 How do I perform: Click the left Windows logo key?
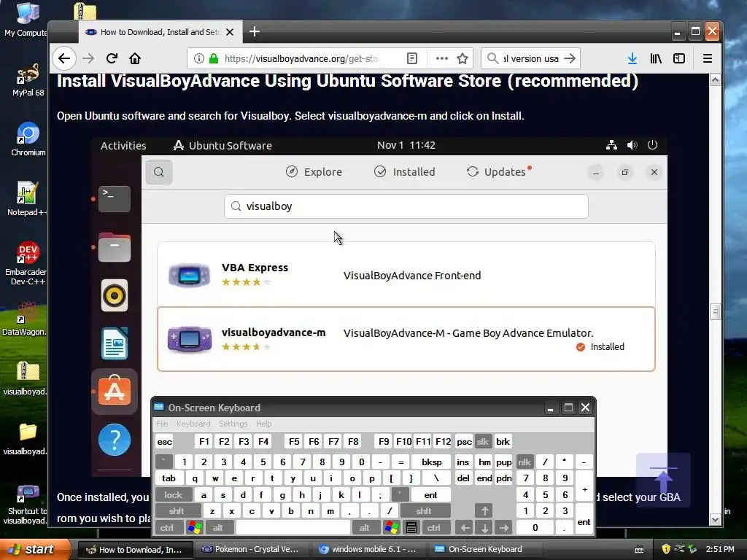194,528
